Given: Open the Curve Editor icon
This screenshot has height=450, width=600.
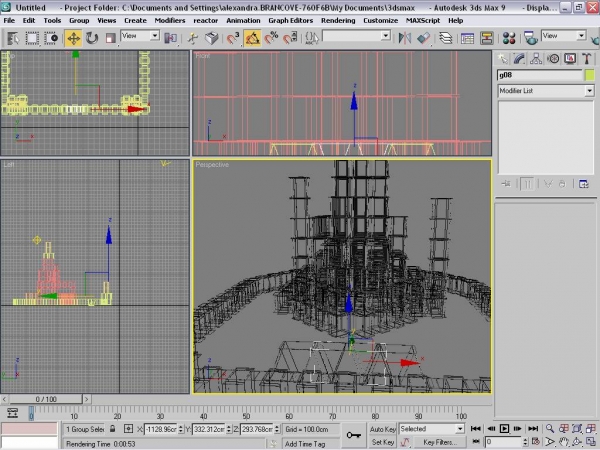Looking at the screenshot, I should tap(468, 38).
